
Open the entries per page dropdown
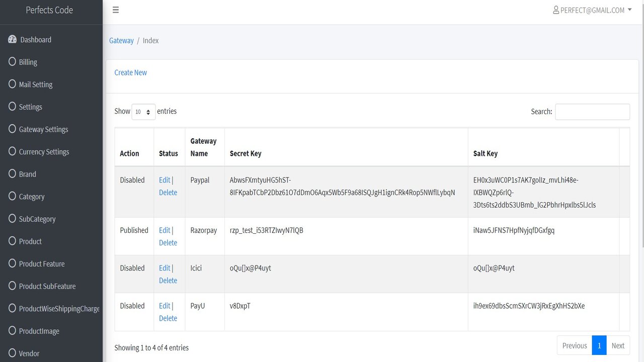[x=143, y=112]
